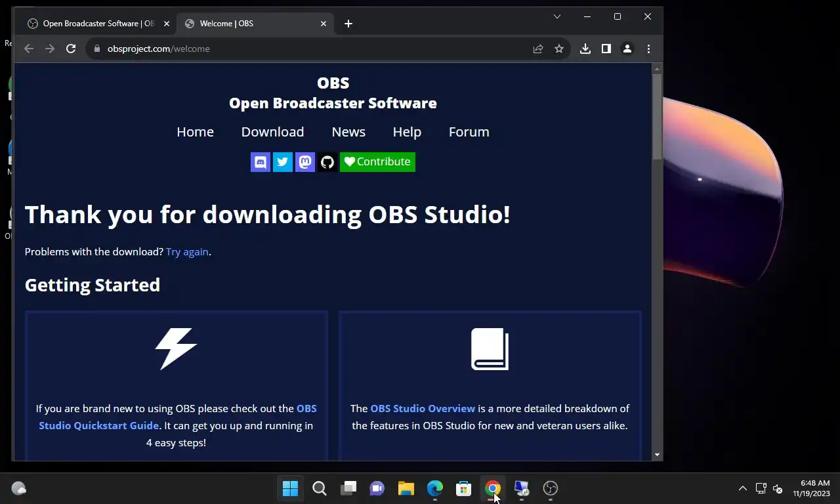
Task: Open the volume icon in system tray
Action: tap(778, 488)
